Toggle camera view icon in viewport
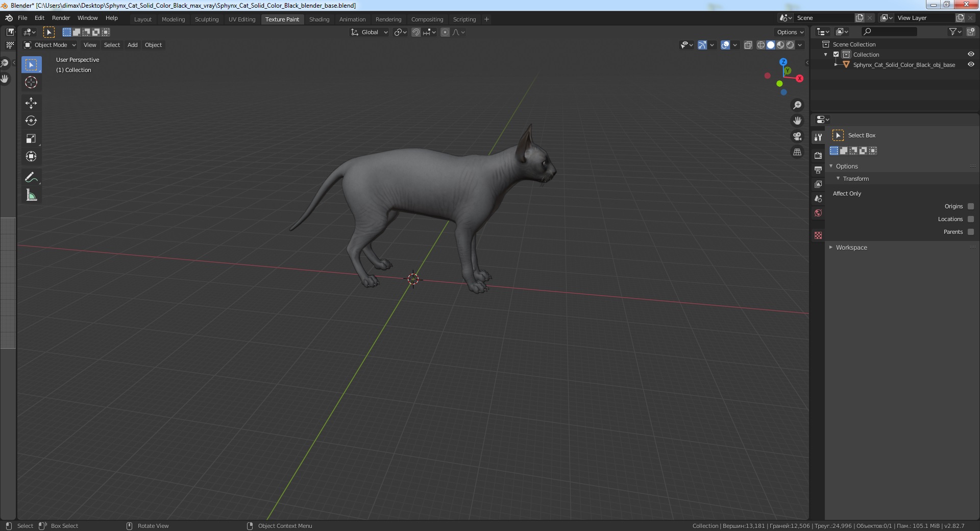 click(797, 136)
